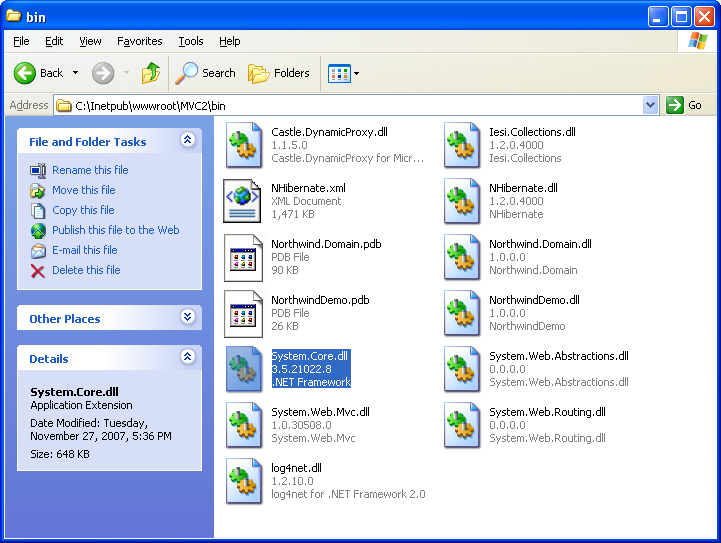The image size is (721, 543).
Task: Click E-mail this file link
Action: 85,250
